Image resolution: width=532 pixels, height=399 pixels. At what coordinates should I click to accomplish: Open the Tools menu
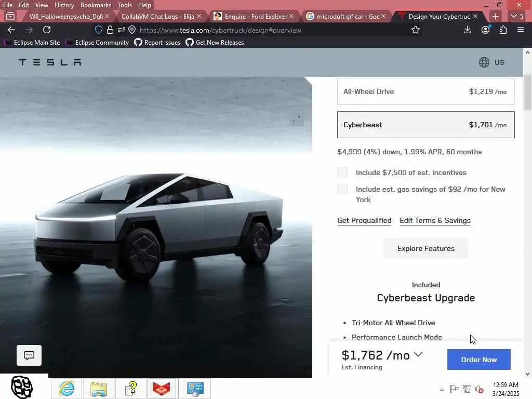pyautogui.click(x=125, y=5)
